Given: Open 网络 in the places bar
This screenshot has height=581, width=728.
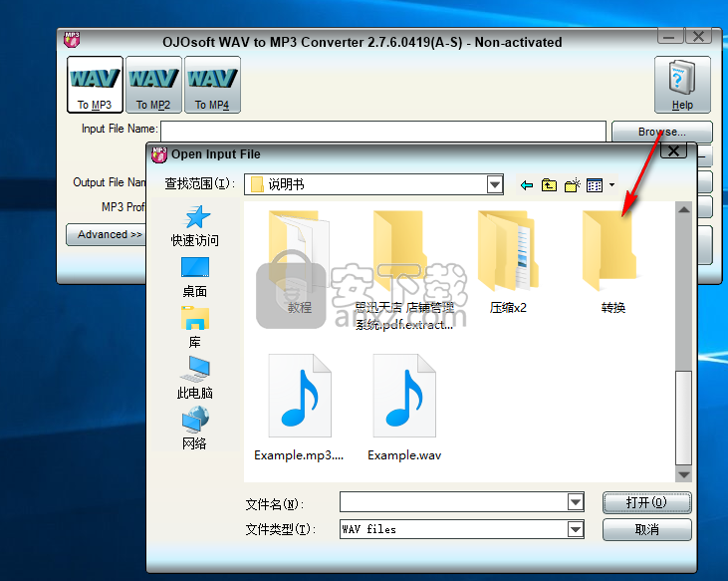Looking at the screenshot, I should [194, 429].
